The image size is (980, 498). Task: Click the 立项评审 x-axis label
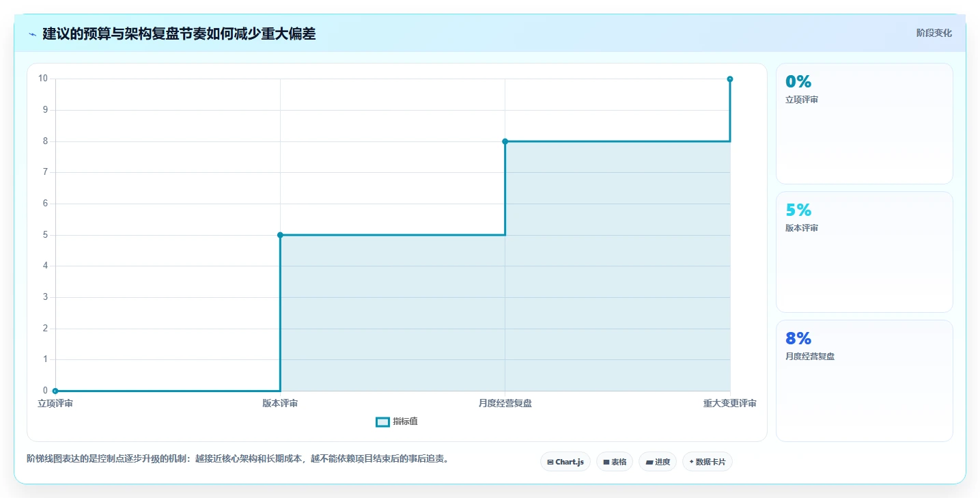click(x=55, y=404)
